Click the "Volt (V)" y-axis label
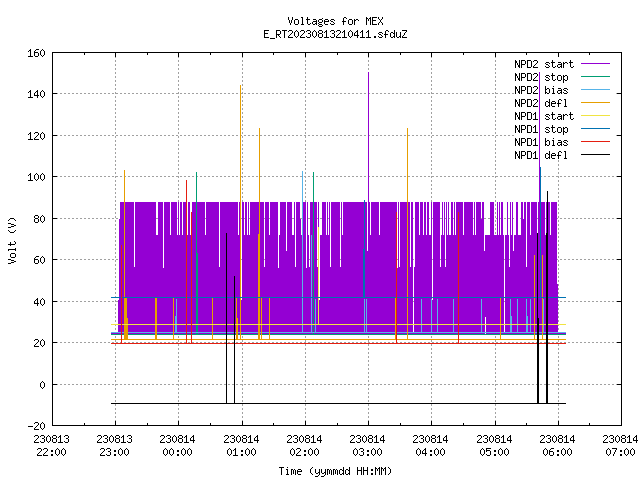 (12, 240)
